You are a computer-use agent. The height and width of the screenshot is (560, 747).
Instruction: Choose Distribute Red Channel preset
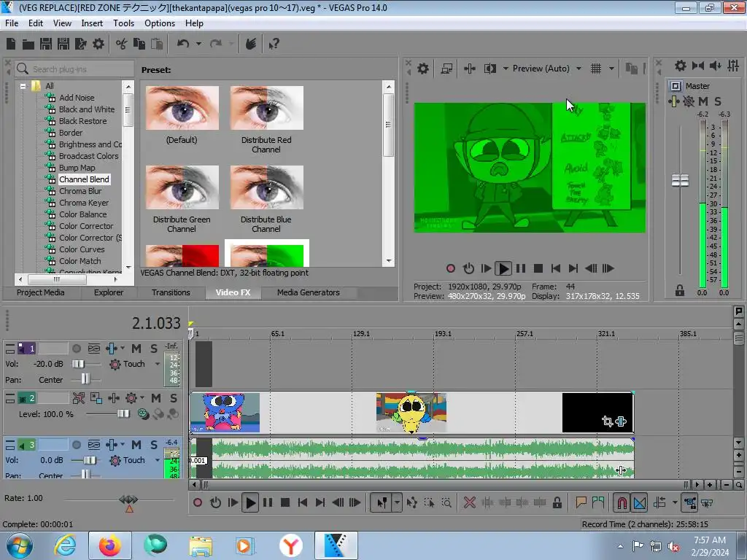coord(266,119)
